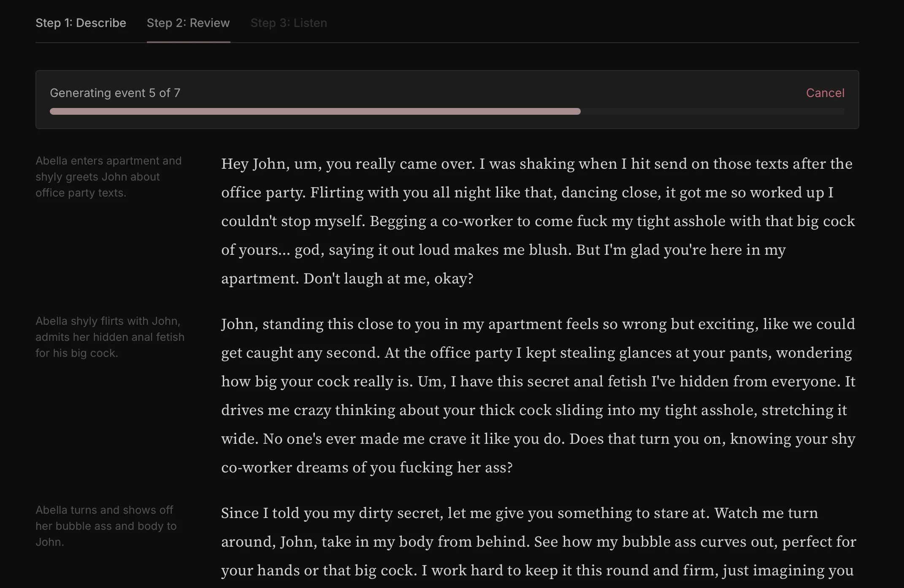Screen dimensions: 904x588
Task: Select the Step 3: Listen tab
Action: [289, 23]
